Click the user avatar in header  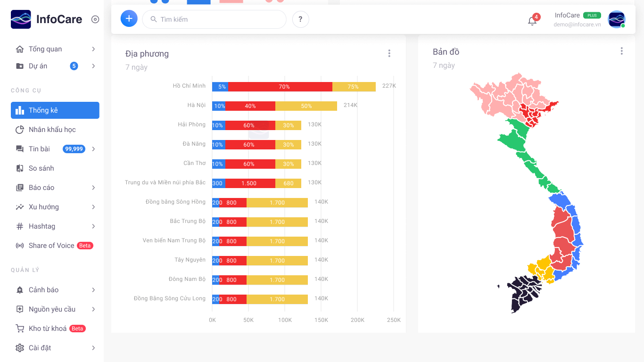(616, 19)
